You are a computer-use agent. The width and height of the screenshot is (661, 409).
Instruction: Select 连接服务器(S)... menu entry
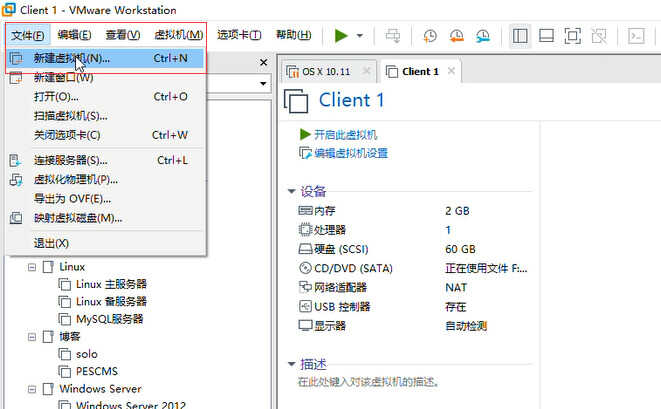click(105, 160)
